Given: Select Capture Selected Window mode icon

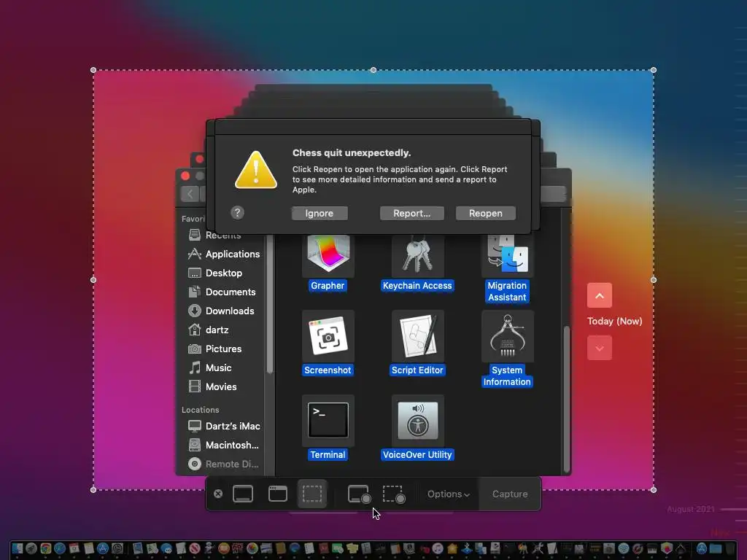Looking at the screenshot, I should [x=278, y=494].
